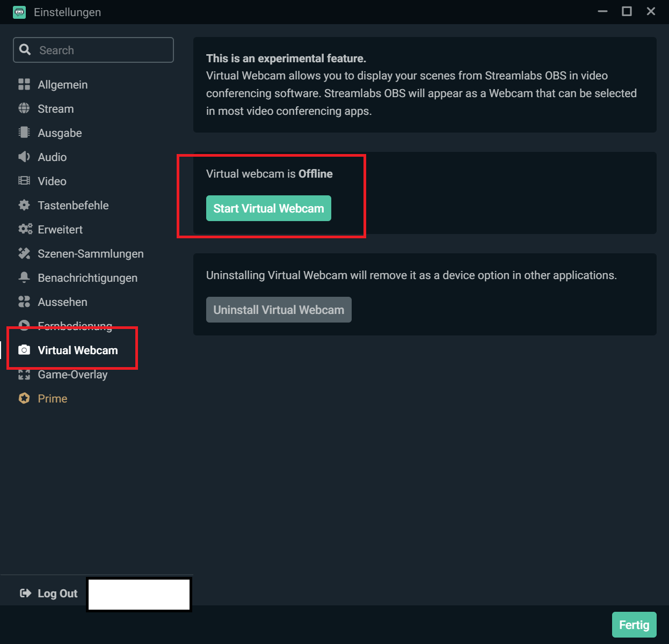Click the Video filmstrip icon
669x644 pixels.
(24, 181)
